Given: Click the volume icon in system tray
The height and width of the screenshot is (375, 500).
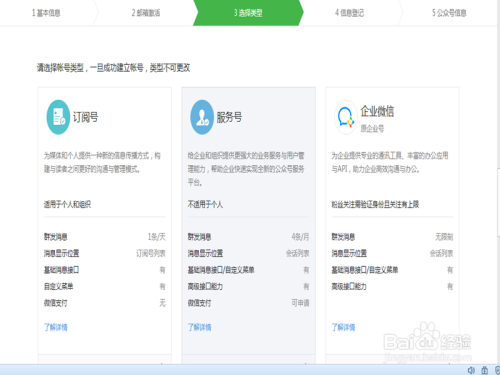Looking at the screenshot, I should (x=471, y=370).
